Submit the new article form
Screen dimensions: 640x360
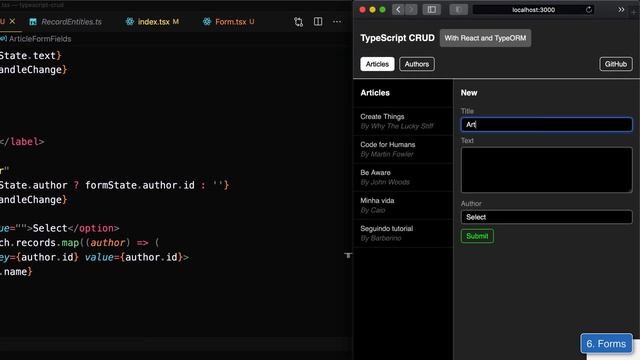477,236
